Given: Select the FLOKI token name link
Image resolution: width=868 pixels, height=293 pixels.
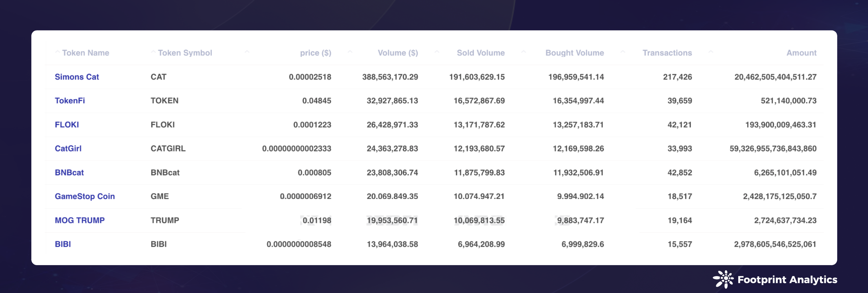Looking at the screenshot, I should tap(67, 125).
